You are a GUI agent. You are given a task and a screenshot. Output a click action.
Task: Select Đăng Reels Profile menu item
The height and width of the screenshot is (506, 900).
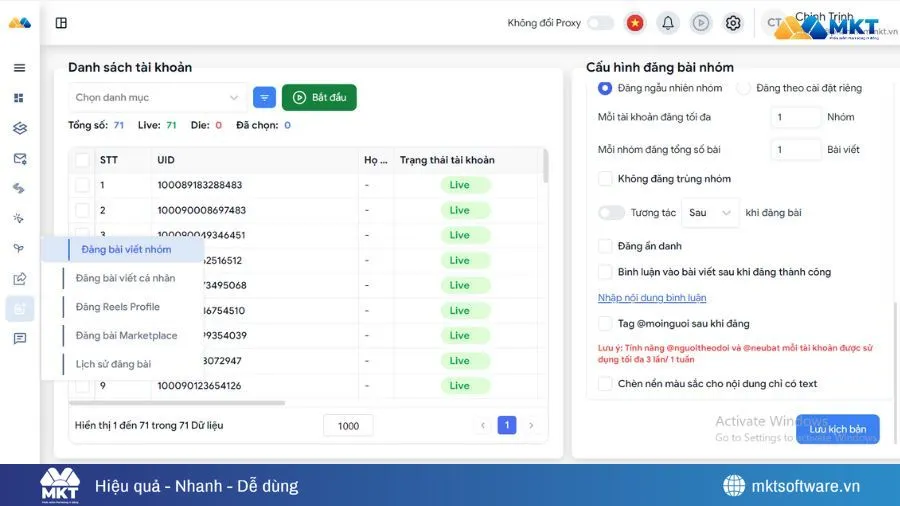[x=118, y=307]
